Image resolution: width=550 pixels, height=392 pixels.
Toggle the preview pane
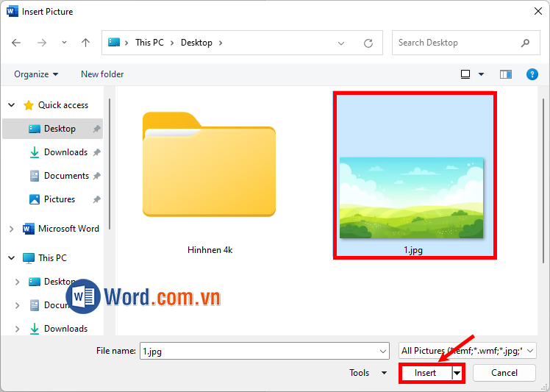[505, 74]
